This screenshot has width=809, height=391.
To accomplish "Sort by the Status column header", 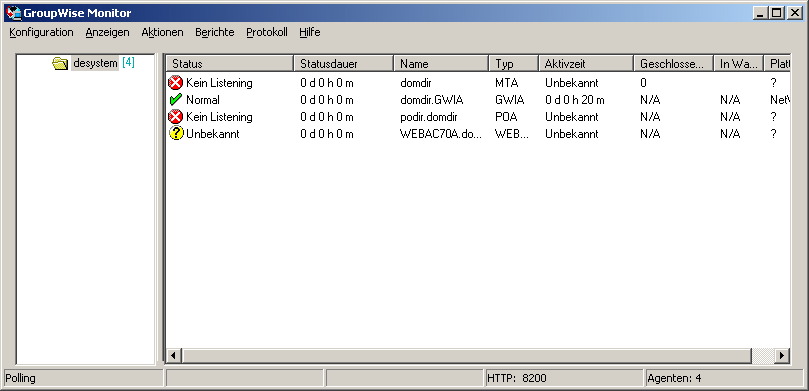I will 230,63.
